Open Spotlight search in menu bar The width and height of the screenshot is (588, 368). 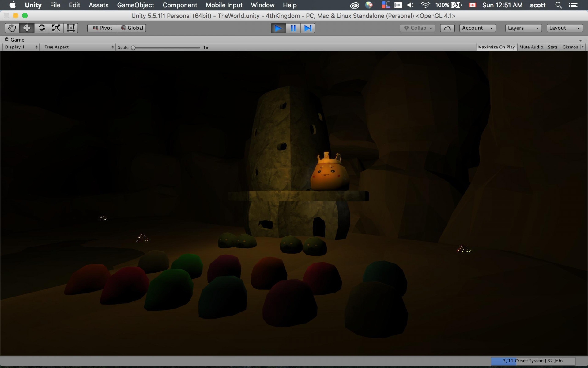[x=558, y=5]
